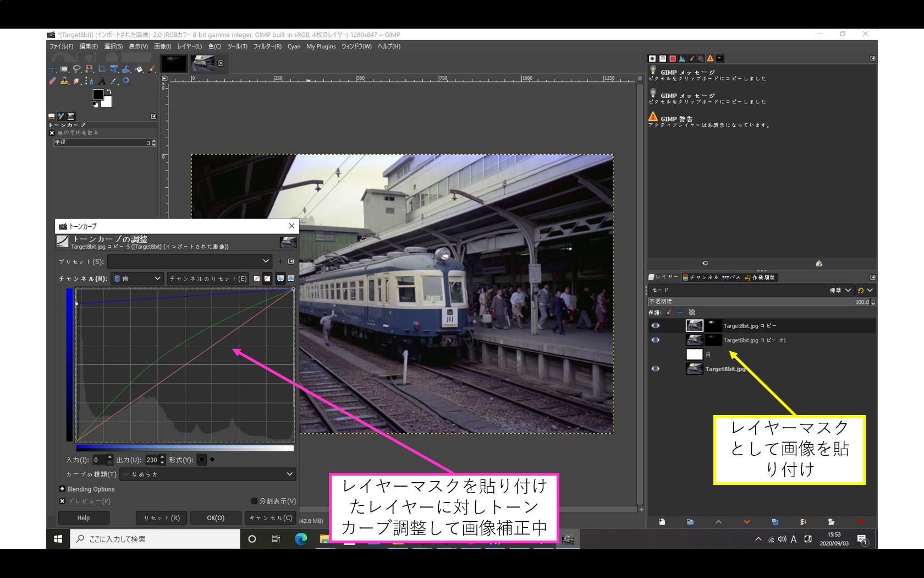
Task: Enable the 分割表示(V) split view checkbox
Action: pyautogui.click(x=254, y=501)
